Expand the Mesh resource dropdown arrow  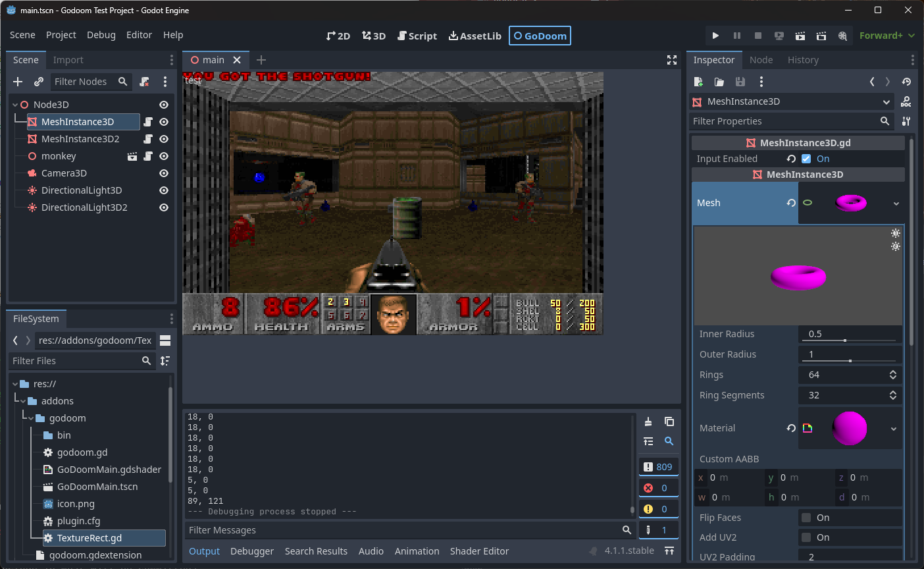click(896, 203)
